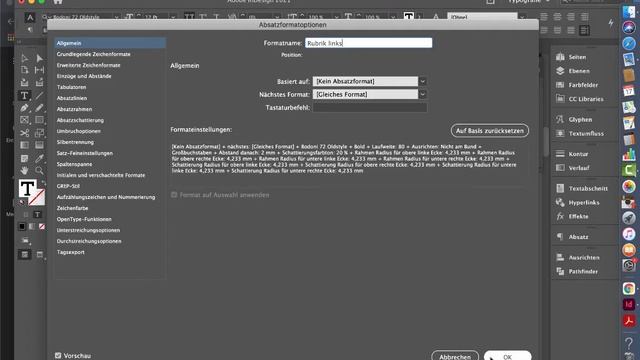The image size is (640, 360).
Task: Select the Selection tool arrow
Action: [x=24, y=58]
